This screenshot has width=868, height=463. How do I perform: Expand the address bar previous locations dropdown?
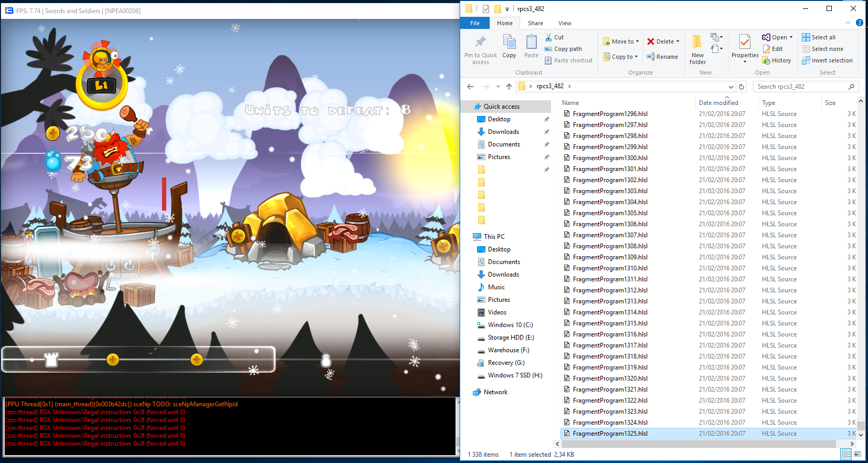731,87
